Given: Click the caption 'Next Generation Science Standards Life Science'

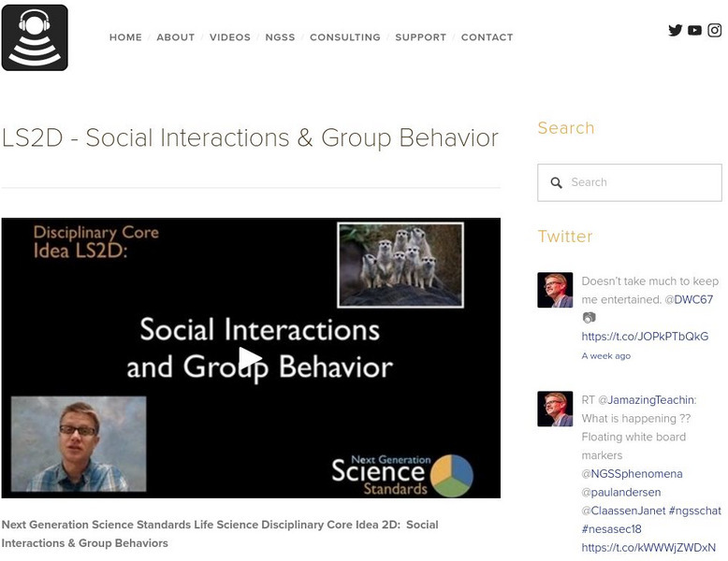Looking at the screenshot, I should [130, 525].
